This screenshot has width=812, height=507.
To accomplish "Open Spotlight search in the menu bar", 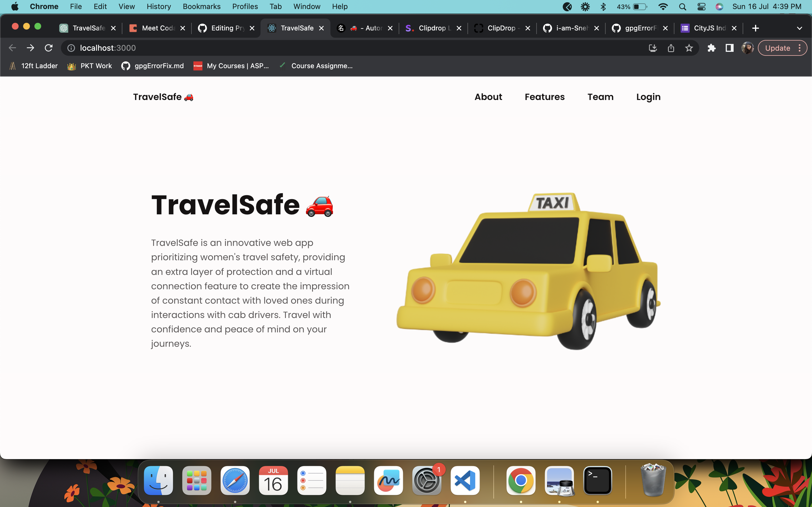I will pyautogui.click(x=683, y=6).
